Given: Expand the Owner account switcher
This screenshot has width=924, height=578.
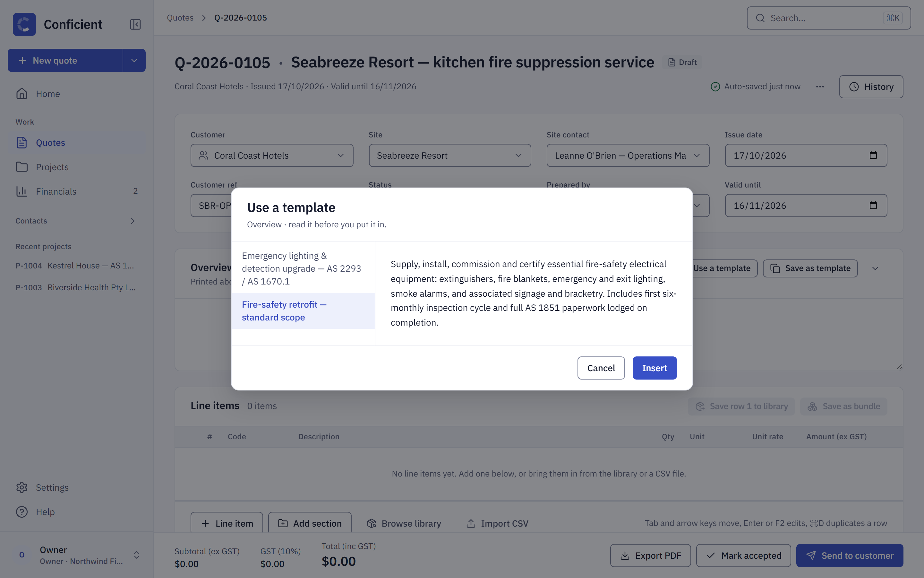Looking at the screenshot, I should coord(136,555).
